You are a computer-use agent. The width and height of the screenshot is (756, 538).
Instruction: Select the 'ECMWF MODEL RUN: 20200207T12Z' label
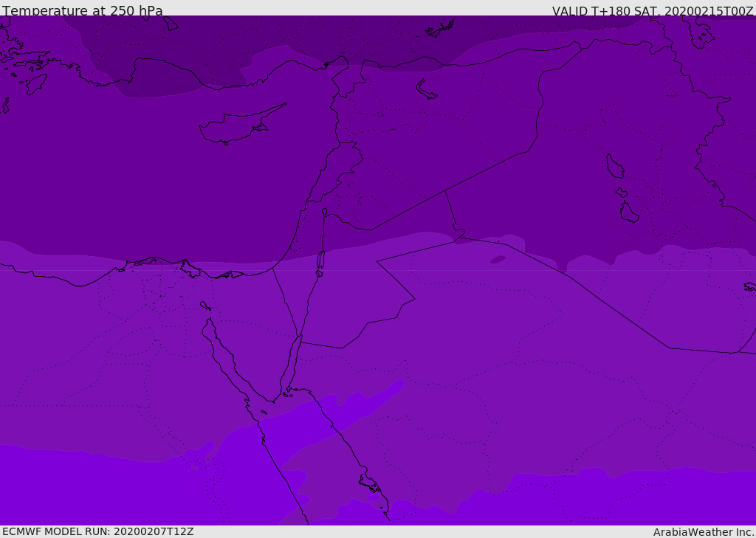click(98, 532)
